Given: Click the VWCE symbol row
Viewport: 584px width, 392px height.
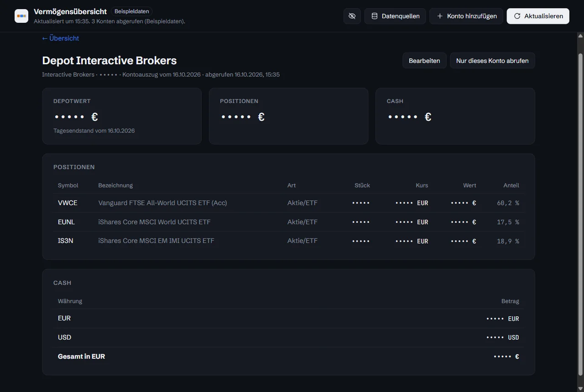Looking at the screenshot, I should (x=288, y=203).
